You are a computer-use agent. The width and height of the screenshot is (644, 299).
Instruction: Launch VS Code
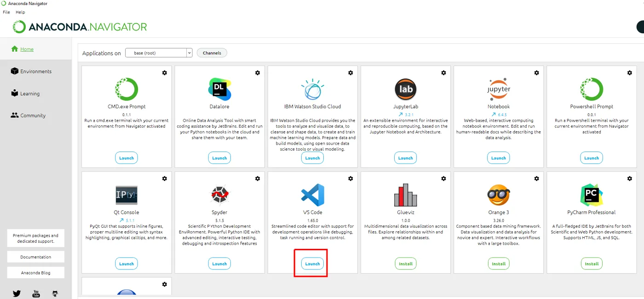coord(312,264)
